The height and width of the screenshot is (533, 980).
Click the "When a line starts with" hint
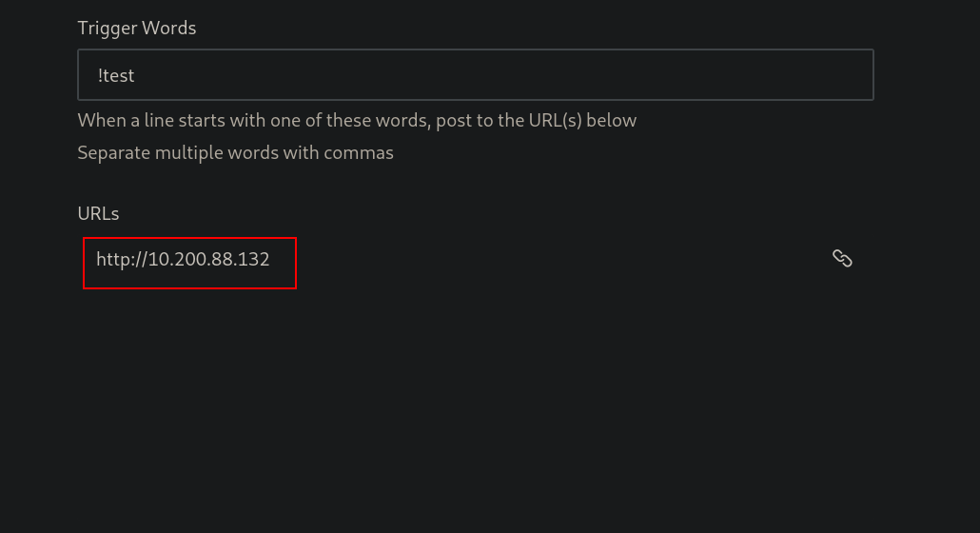click(357, 120)
